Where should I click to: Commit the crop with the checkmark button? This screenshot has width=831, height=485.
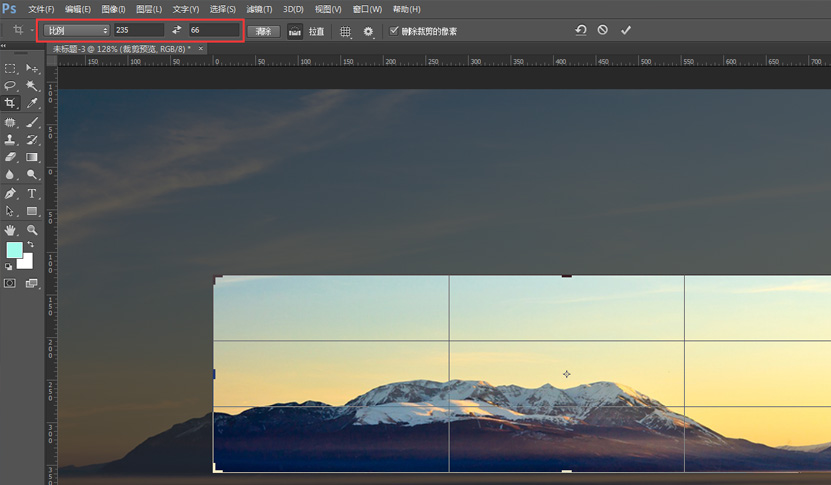[x=626, y=30]
